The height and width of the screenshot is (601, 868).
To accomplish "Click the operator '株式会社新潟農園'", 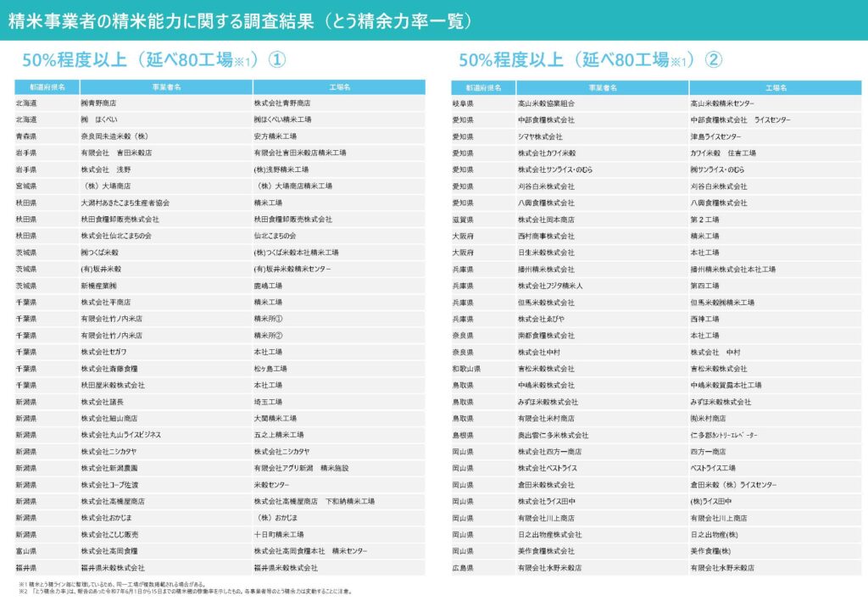I will (x=109, y=468).
